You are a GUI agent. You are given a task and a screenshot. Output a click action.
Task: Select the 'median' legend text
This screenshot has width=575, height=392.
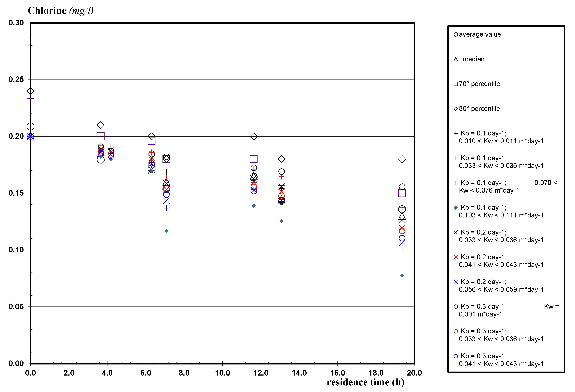pos(474,59)
